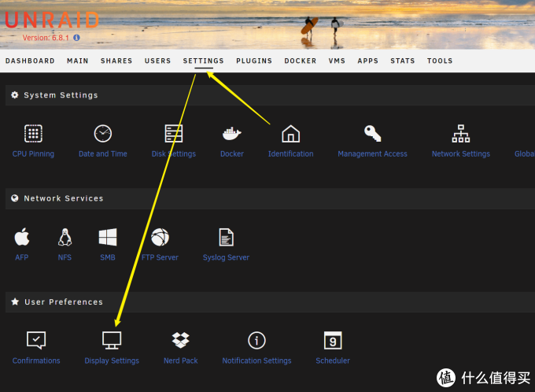Click the AFP link text
Screen dimensions: 535x392
pyautogui.click(x=22, y=257)
